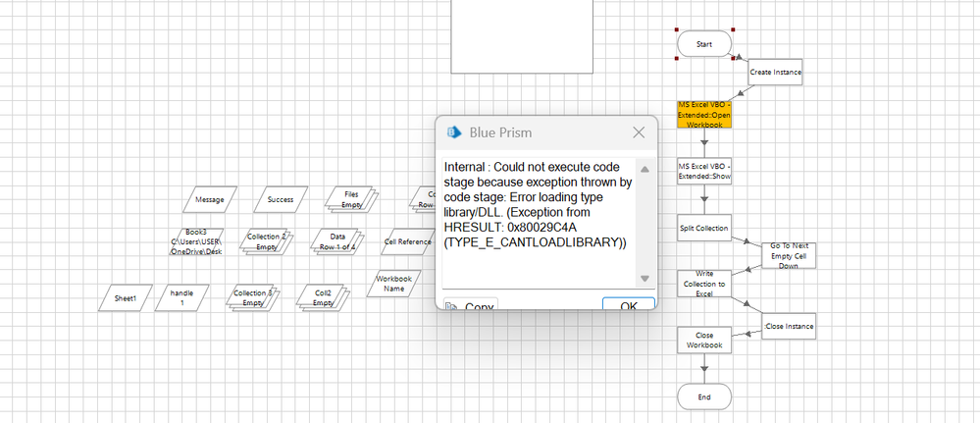Select the Workbook Name data item
This screenshot has width=980, height=423.
393,284
